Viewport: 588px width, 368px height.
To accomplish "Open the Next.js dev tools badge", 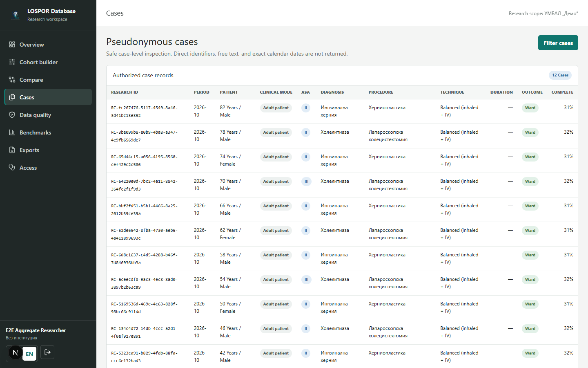I will coord(15,352).
